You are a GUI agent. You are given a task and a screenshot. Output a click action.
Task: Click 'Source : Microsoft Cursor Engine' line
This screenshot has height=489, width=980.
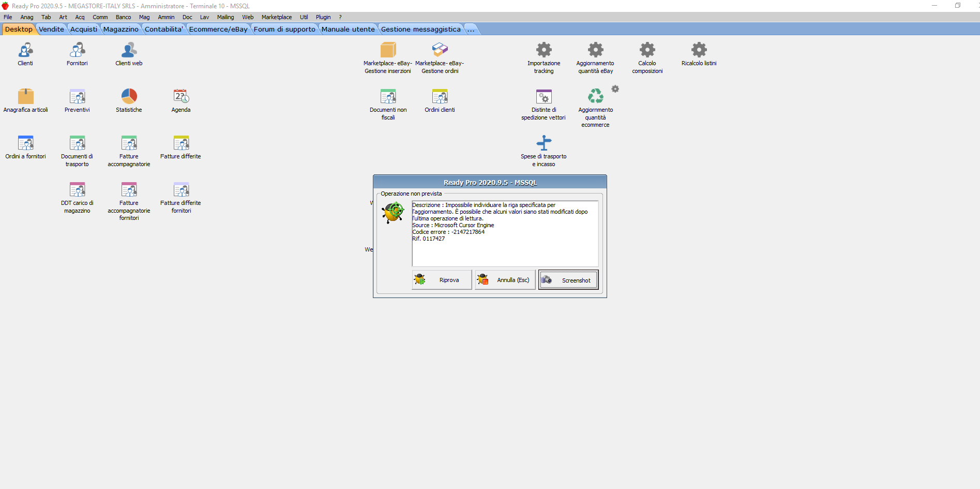pyautogui.click(x=453, y=225)
